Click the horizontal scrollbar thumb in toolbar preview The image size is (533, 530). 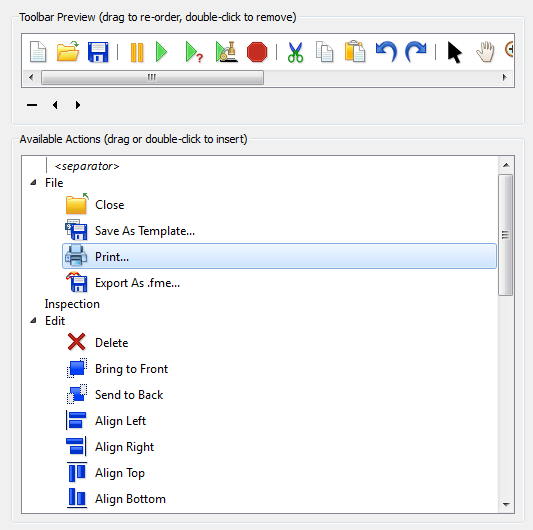152,78
